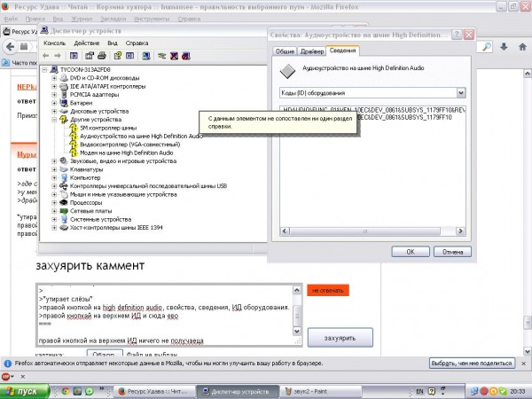Open Firefox Downloads arrow icon
The image size is (532, 399).
coord(504,46)
